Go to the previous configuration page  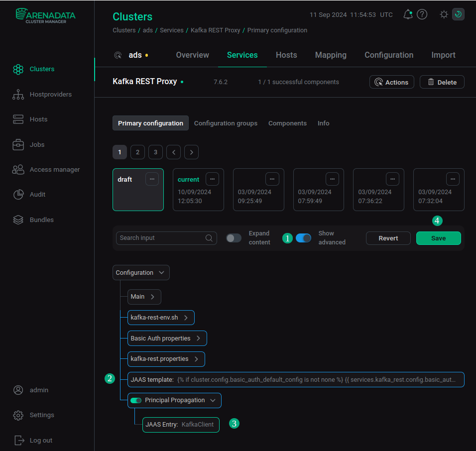click(x=174, y=152)
